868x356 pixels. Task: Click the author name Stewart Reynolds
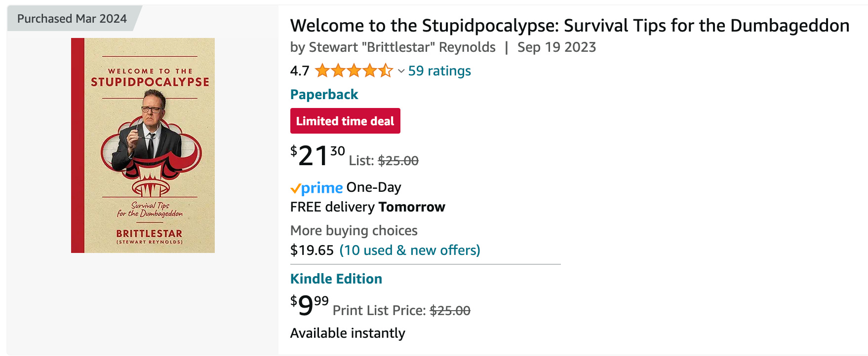tap(402, 47)
